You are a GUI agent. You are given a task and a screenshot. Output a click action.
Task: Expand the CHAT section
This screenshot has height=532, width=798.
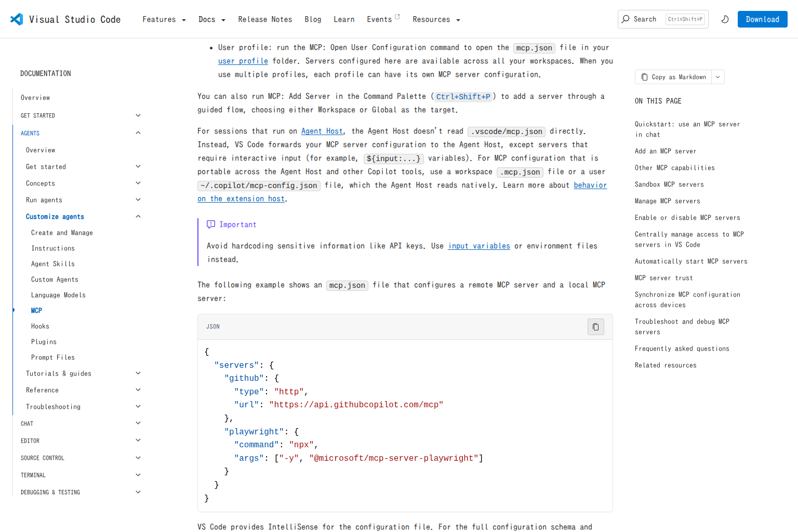point(138,423)
